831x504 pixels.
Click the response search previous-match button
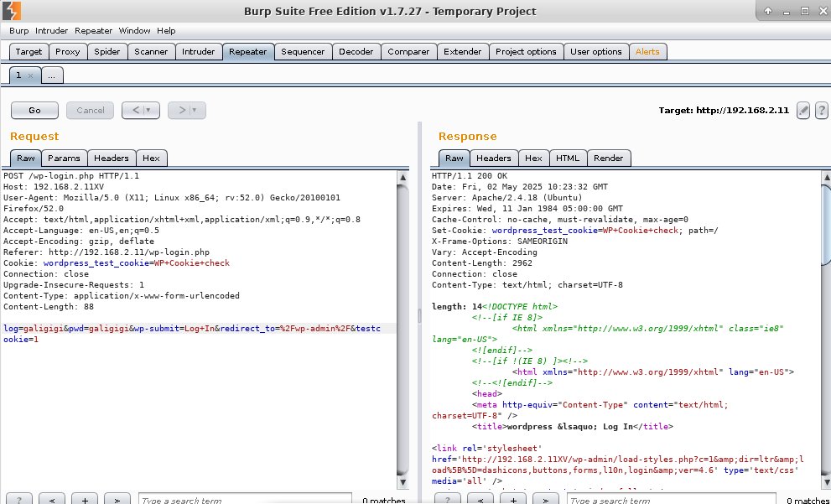[x=480, y=500]
